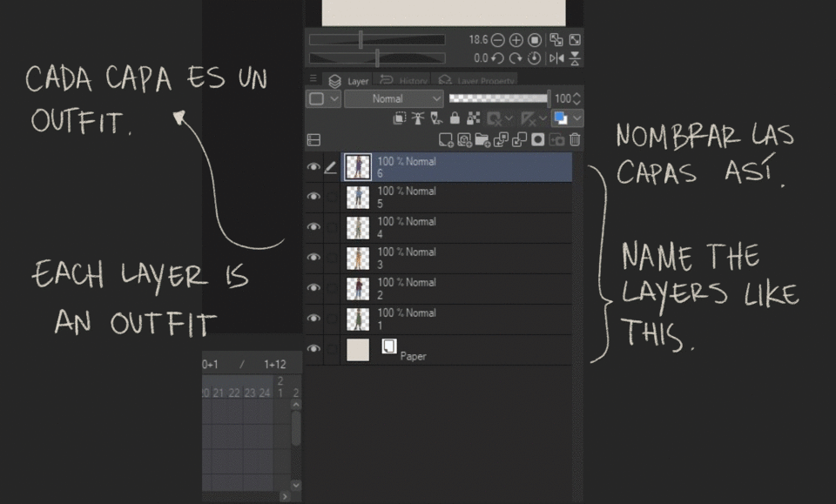Open the Normal blending mode dropdown

pyautogui.click(x=394, y=99)
